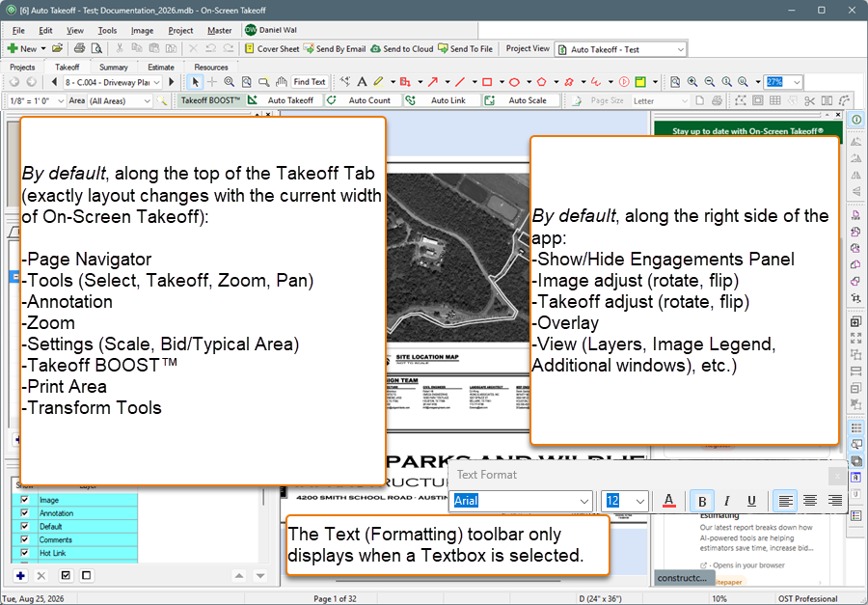The image size is (868, 605).
Task: Toggle left text alignment
Action: tap(785, 502)
